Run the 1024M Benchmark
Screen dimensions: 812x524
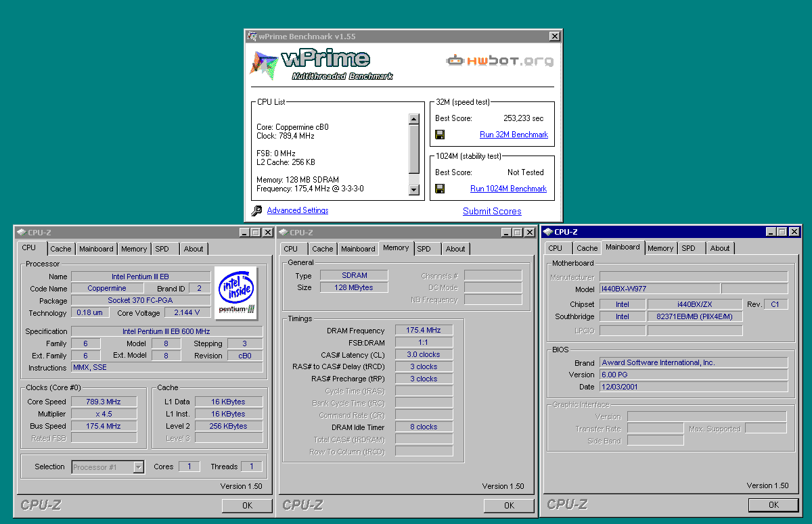pos(508,189)
